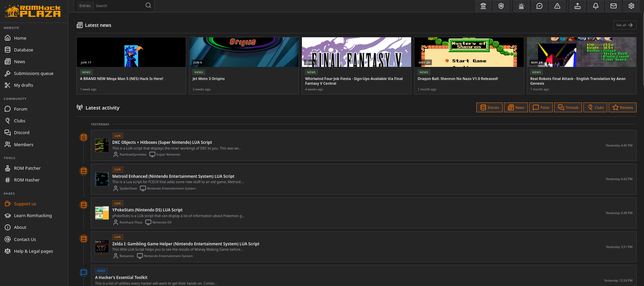Open the warning triangle reports icon
Screen dimensions: 644x286
[557, 6]
